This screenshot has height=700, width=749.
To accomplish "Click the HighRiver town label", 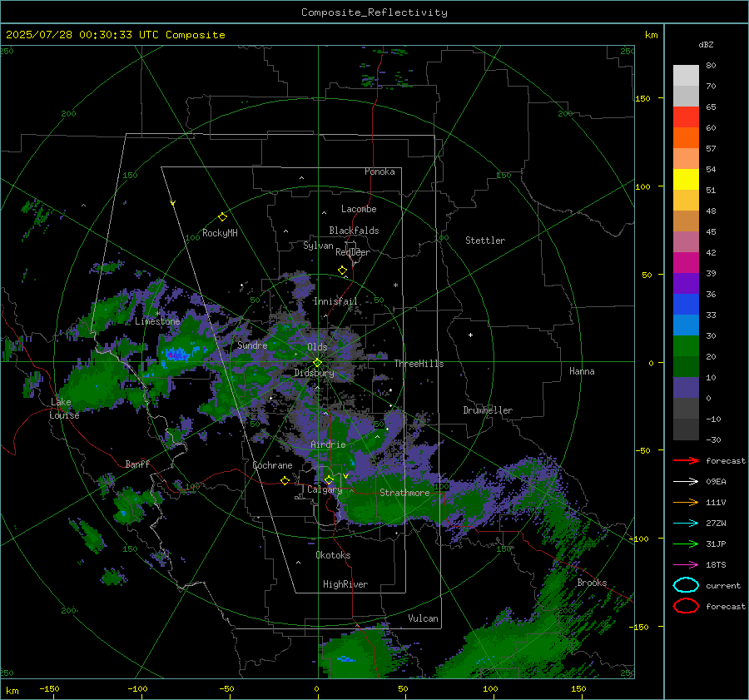I will point(345,584).
